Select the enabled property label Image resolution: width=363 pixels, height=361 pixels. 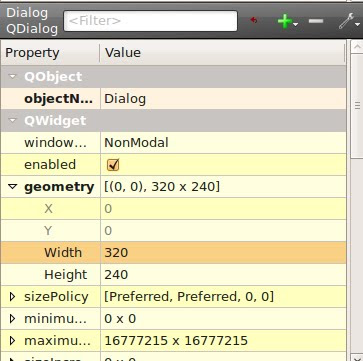50,165
